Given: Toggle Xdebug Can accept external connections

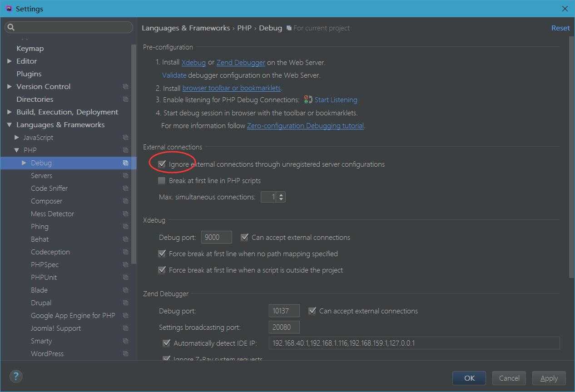Looking at the screenshot, I should 244,237.
